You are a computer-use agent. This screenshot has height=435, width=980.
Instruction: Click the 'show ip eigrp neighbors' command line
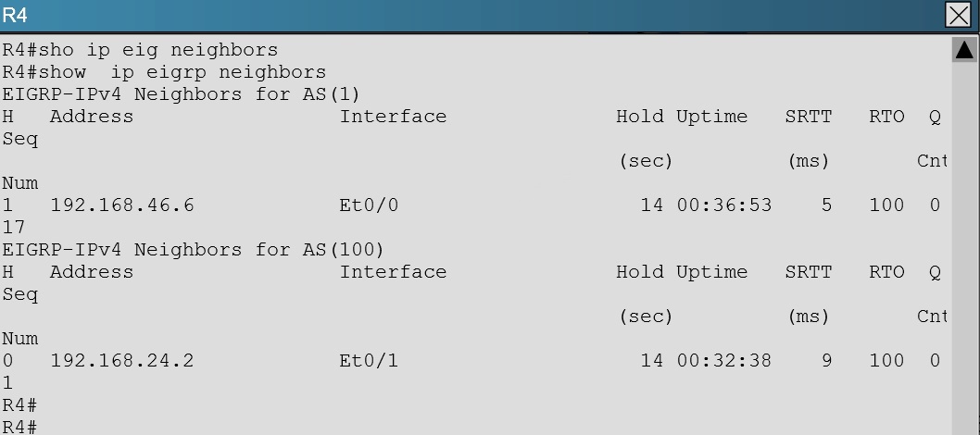click(x=164, y=72)
